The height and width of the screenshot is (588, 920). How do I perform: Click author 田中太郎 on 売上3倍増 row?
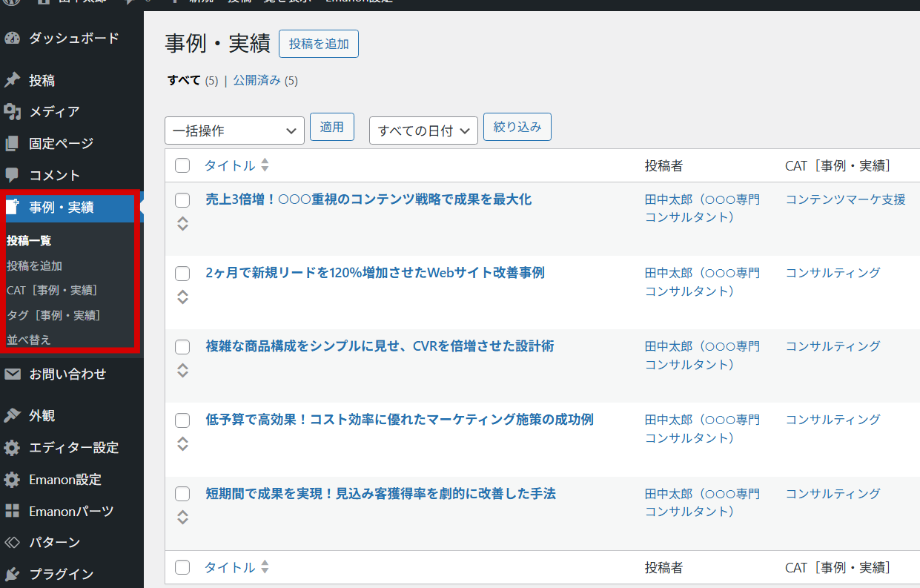(703, 208)
